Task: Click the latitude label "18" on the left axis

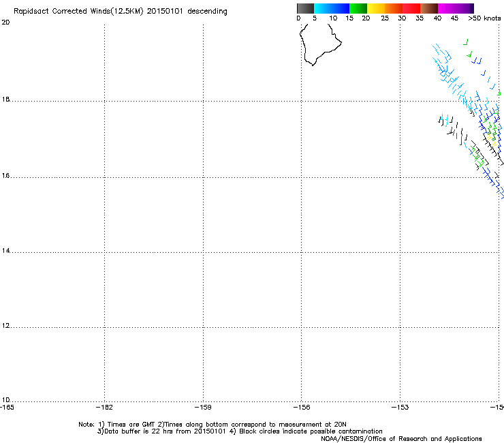Action: tap(5, 99)
